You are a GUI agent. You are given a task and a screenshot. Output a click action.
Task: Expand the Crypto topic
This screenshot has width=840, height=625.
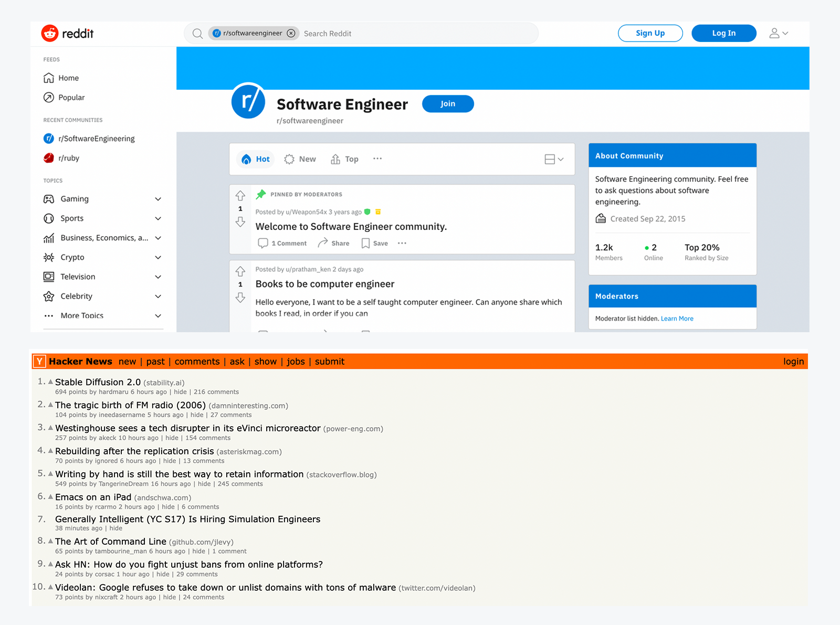[x=158, y=257]
